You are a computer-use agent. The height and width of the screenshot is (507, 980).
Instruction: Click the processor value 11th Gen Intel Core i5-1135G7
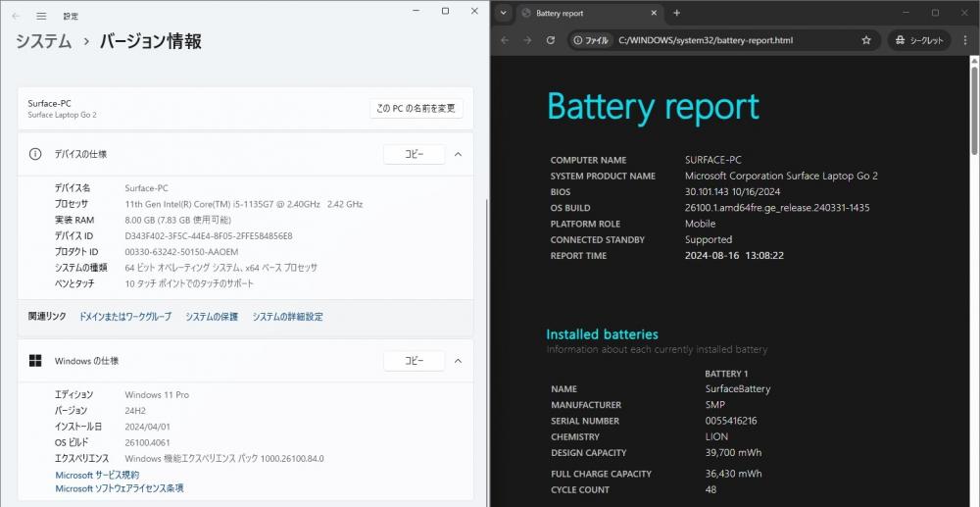click(244, 204)
